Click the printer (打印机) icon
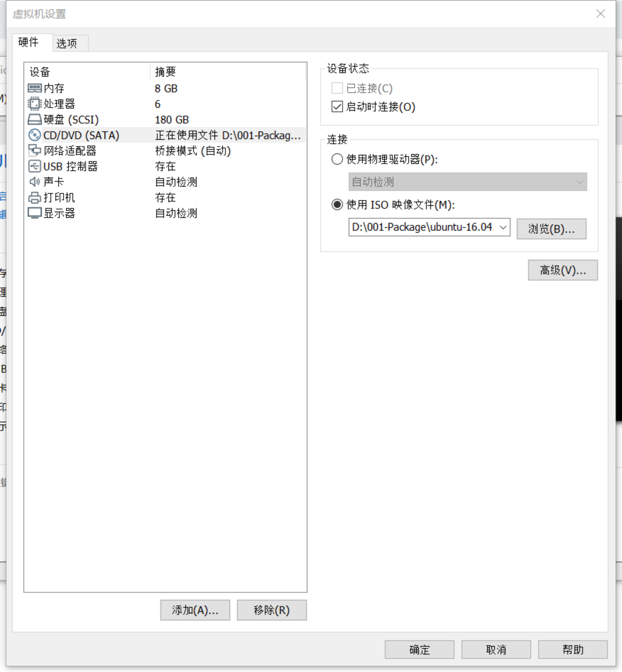This screenshot has height=672, width=622. (x=35, y=197)
